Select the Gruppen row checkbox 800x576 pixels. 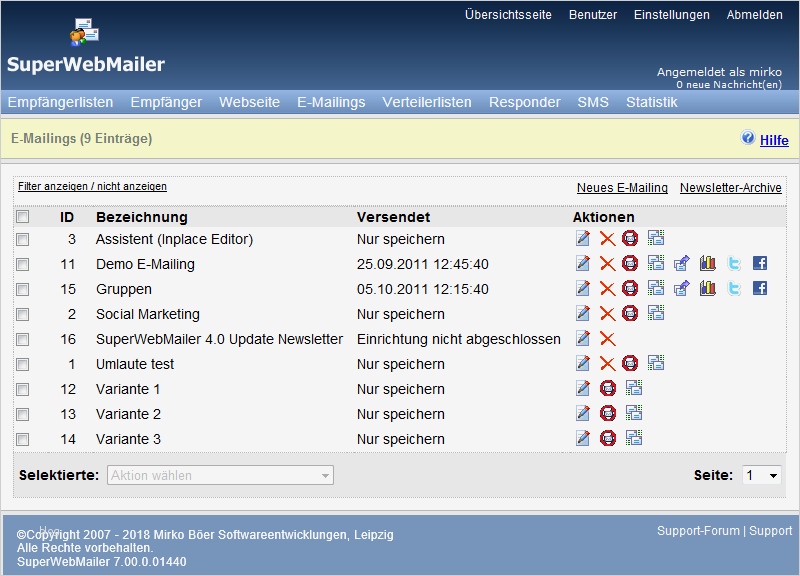click(22, 289)
